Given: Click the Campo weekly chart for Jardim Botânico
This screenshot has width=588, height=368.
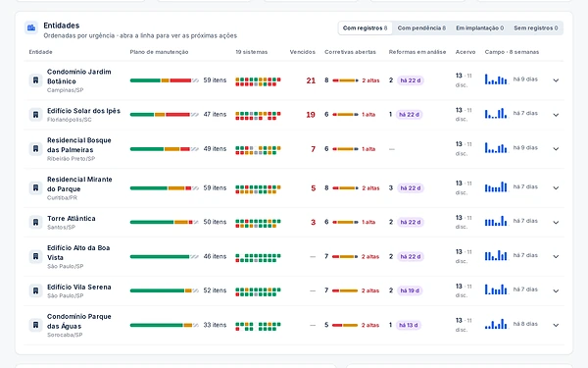Looking at the screenshot, I should tap(496, 79).
